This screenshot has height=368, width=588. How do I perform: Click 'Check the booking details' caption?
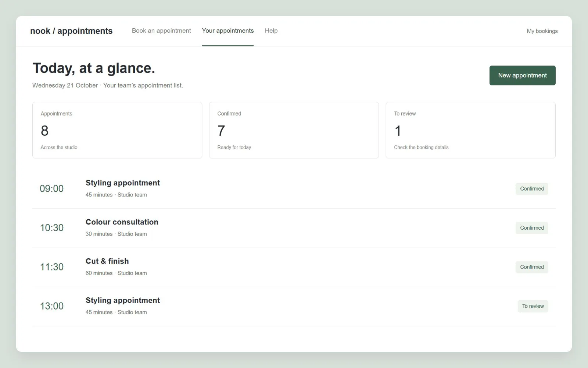(x=421, y=147)
